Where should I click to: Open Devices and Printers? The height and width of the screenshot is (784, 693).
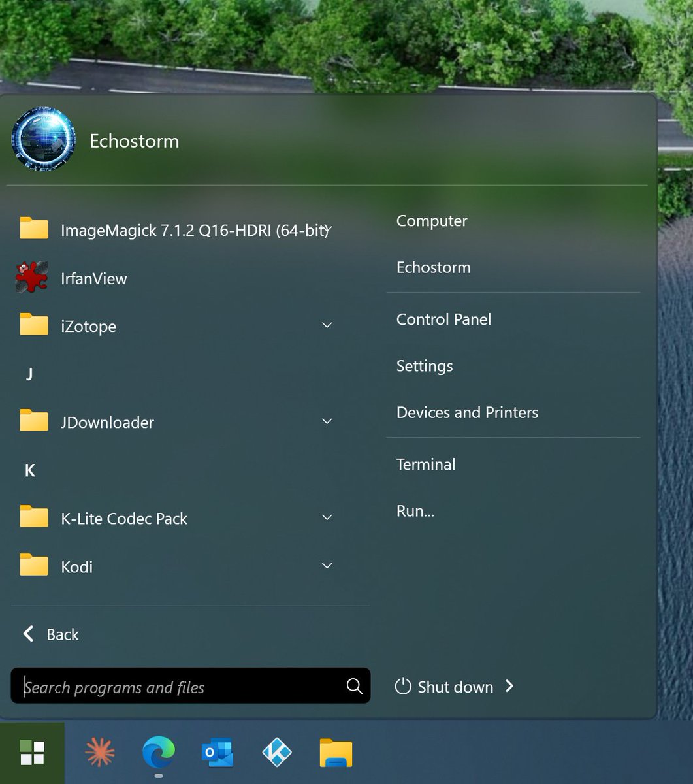[467, 412]
